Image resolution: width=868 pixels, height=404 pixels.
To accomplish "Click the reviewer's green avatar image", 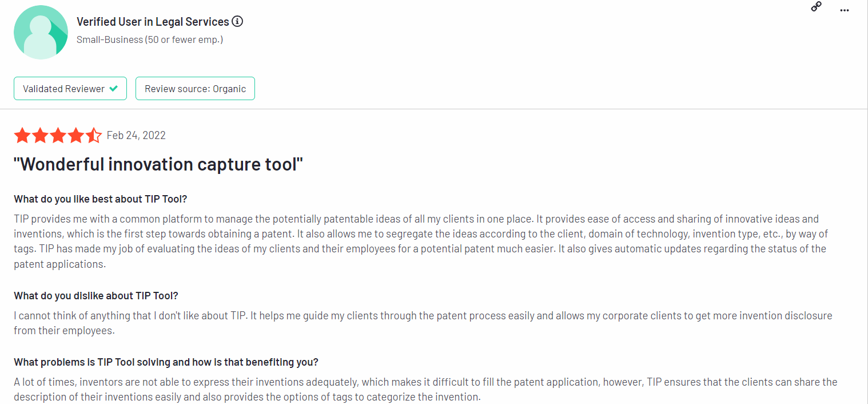I will click(41, 32).
